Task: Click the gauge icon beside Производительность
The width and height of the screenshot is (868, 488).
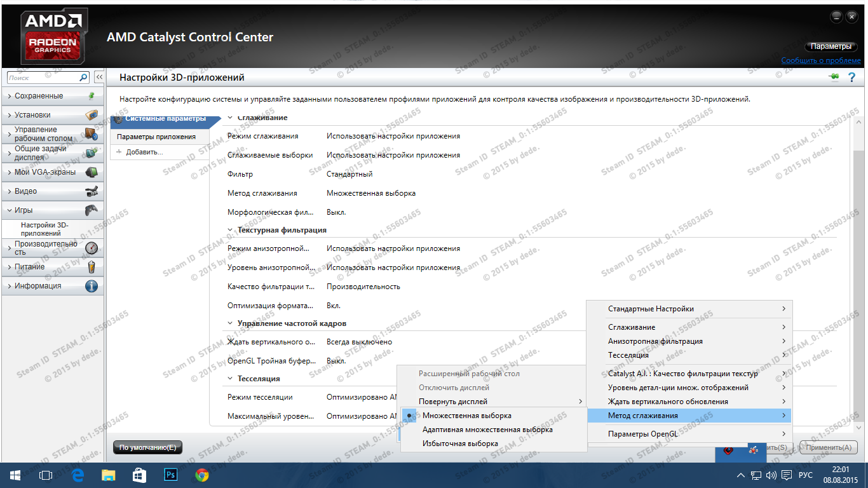Action: click(x=92, y=248)
